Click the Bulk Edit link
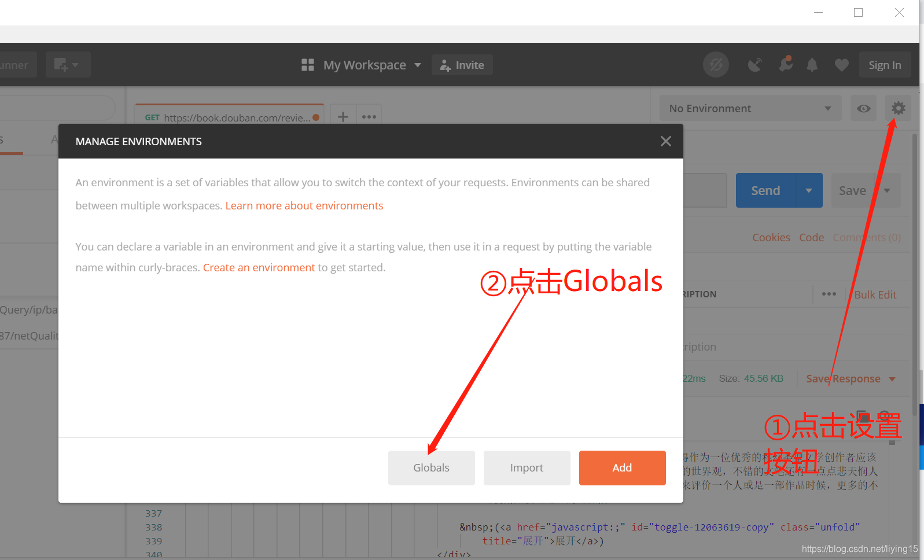This screenshot has width=924, height=560. click(875, 294)
